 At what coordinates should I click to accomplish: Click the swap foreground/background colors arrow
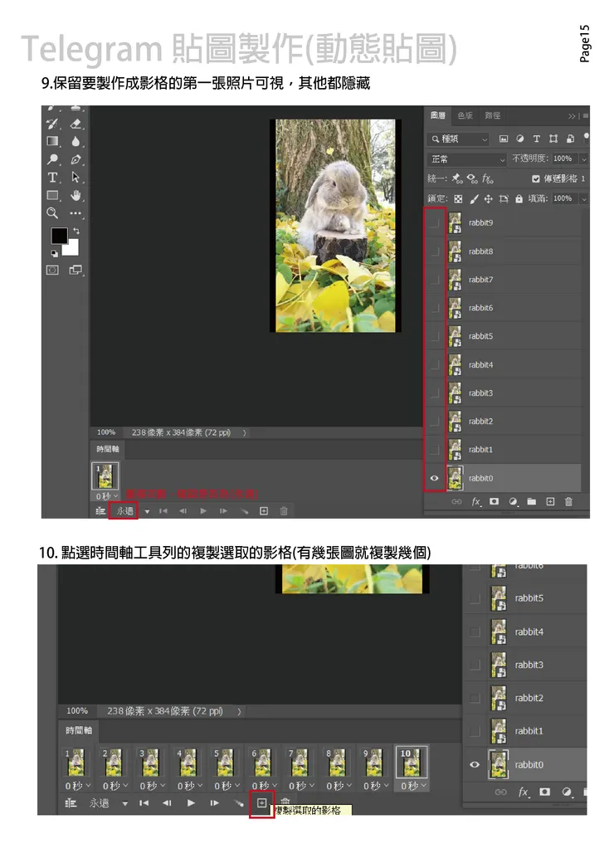tap(76, 231)
